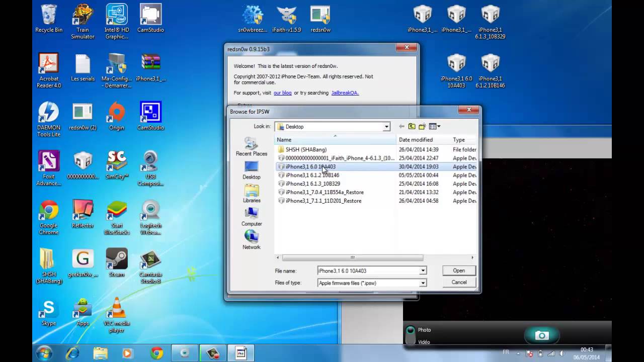
Task: Select the Skype desktop icon
Action: (x=49, y=312)
